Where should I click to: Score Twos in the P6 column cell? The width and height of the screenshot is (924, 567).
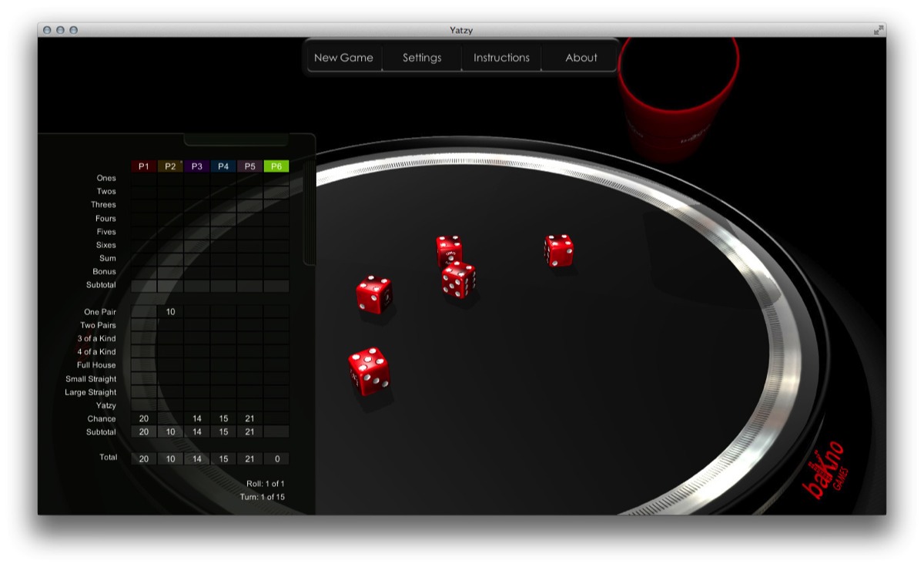tap(276, 192)
